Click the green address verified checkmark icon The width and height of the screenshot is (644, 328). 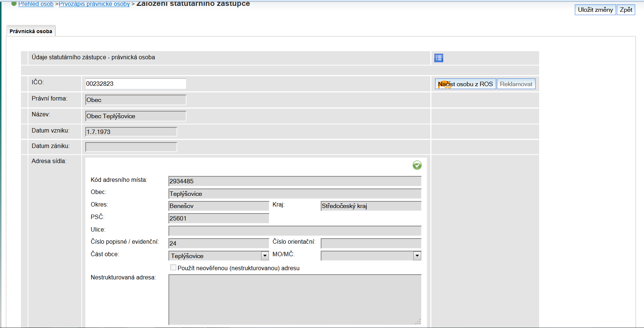[417, 165]
